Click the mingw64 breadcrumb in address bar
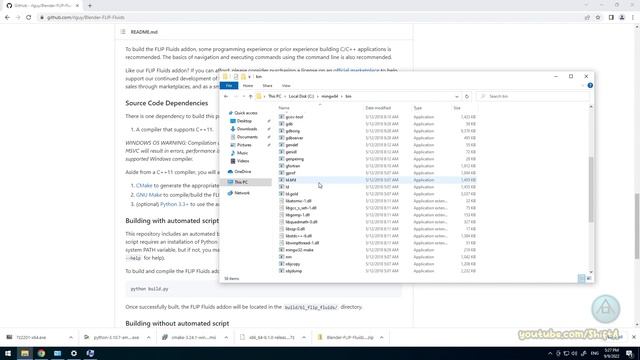640x360 pixels. (x=330, y=96)
